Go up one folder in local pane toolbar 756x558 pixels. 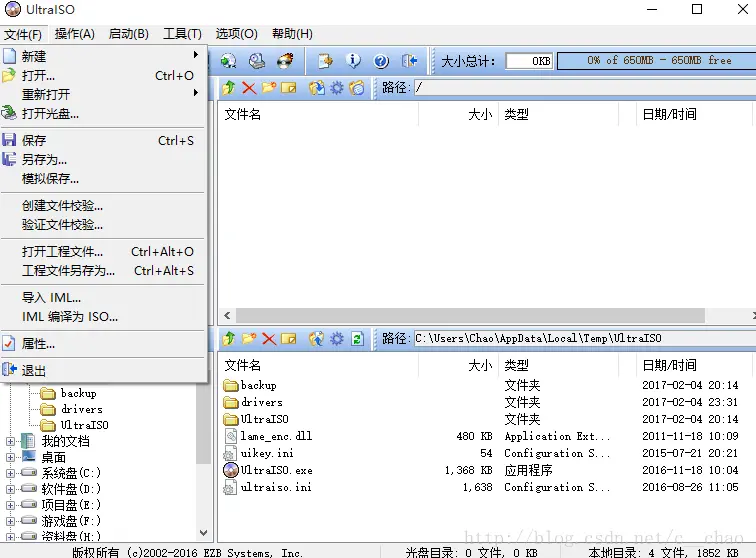(229, 339)
